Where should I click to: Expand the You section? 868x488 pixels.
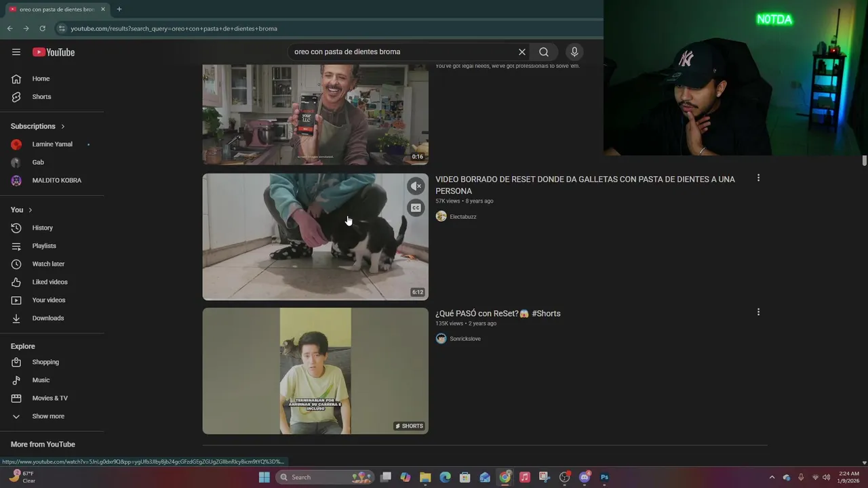22,210
